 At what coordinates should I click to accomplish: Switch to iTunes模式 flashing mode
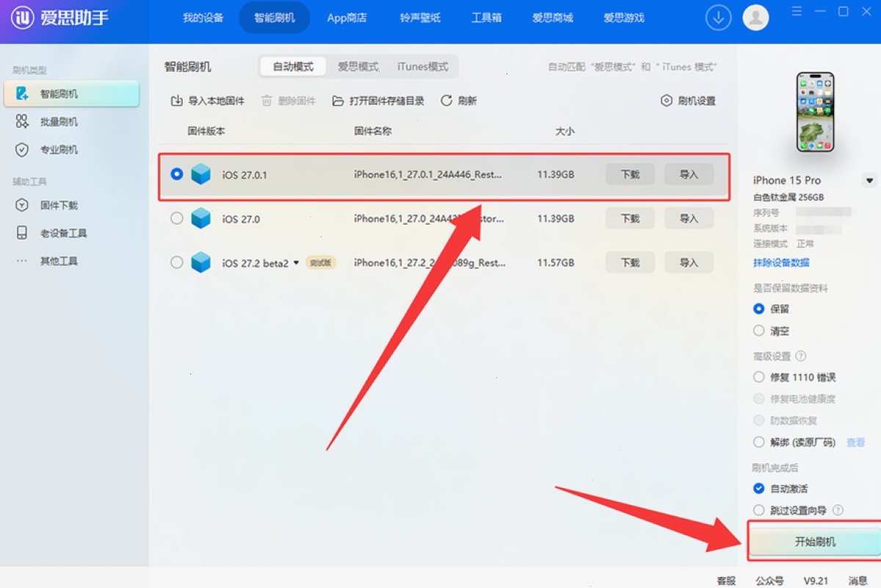point(423,66)
